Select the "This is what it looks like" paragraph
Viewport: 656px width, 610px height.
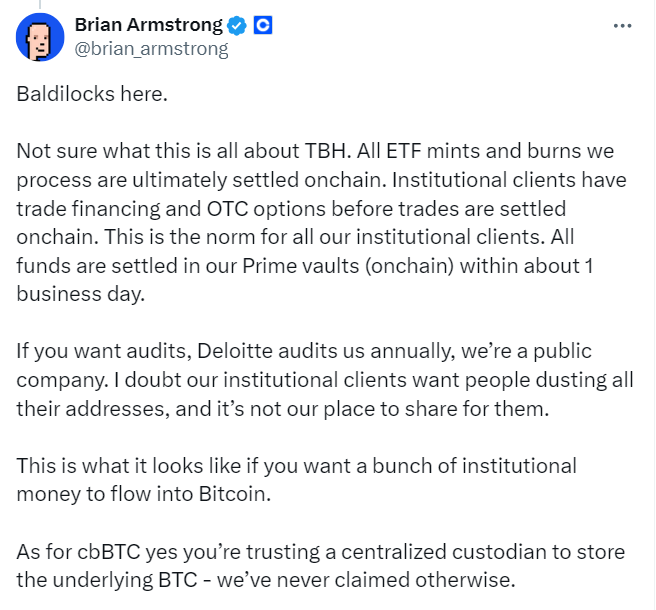[x=296, y=479]
